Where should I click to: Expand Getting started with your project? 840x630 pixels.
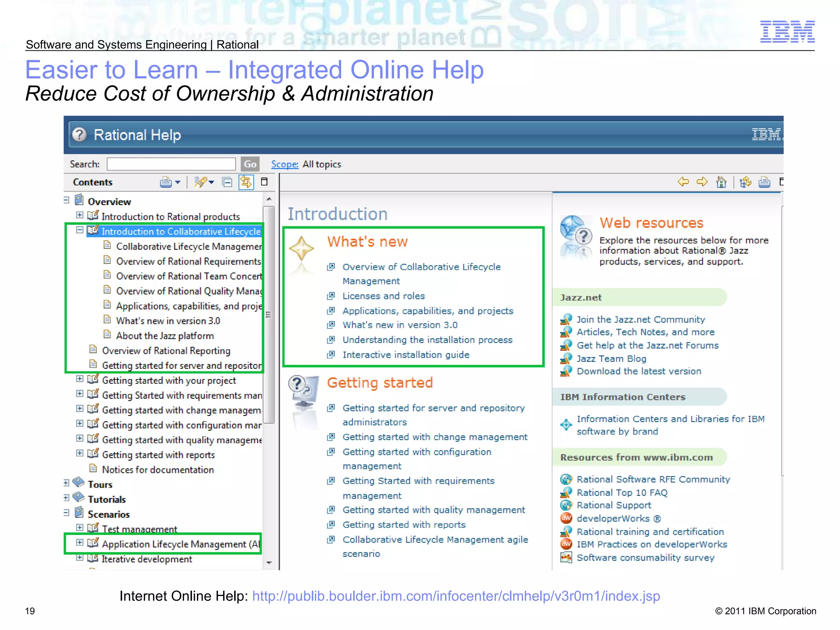click(80, 379)
